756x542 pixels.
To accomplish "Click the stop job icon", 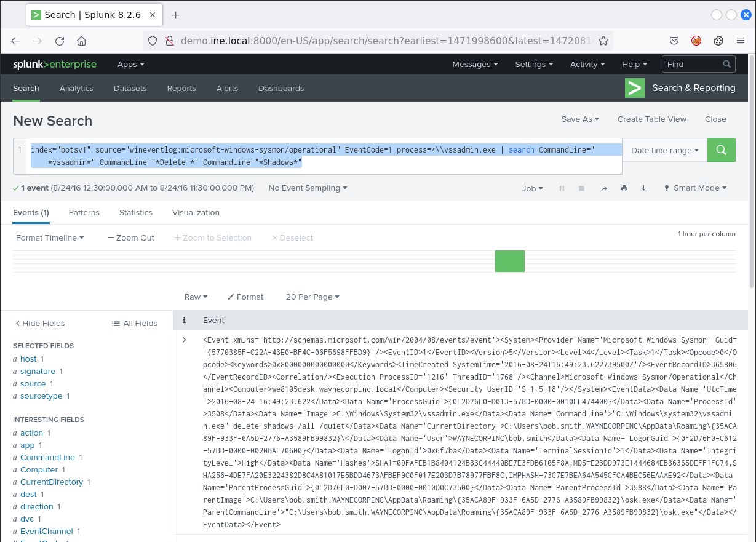I will click(x=581, y=188).
